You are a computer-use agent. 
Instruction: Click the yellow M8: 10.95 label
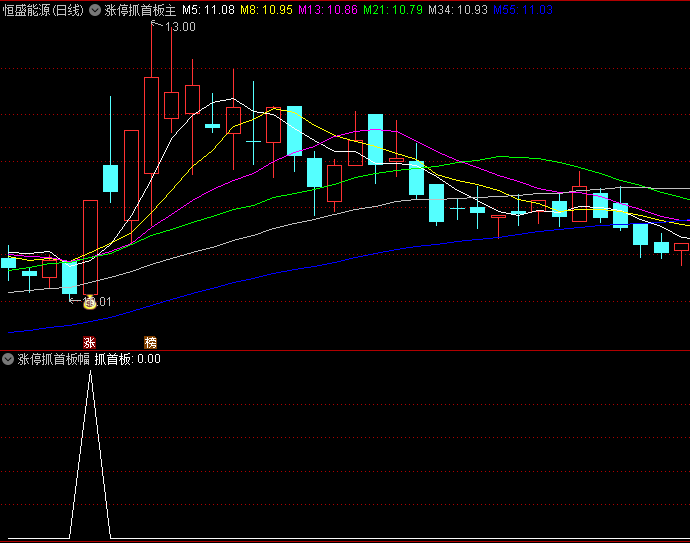pyautogui.click(x=268, y=10)
